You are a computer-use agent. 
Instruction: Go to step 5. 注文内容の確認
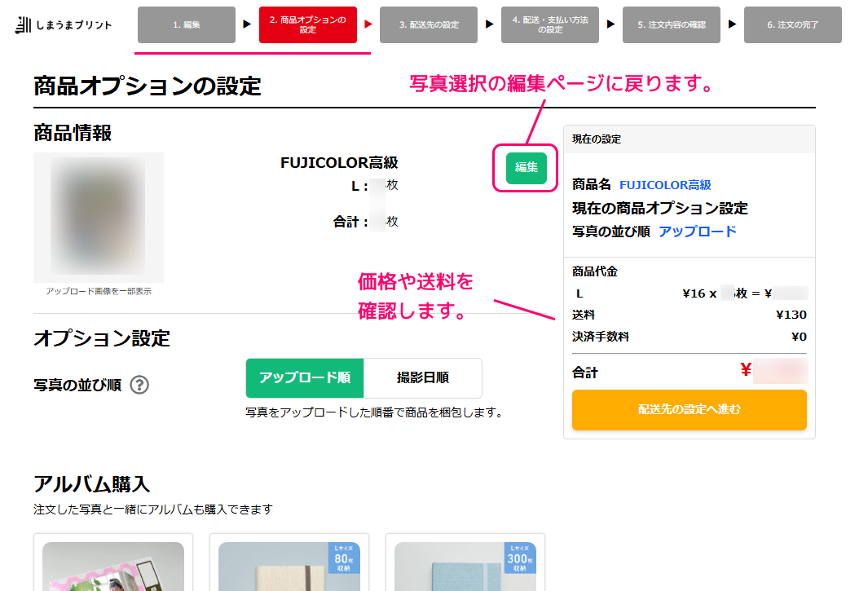point(672,25)
